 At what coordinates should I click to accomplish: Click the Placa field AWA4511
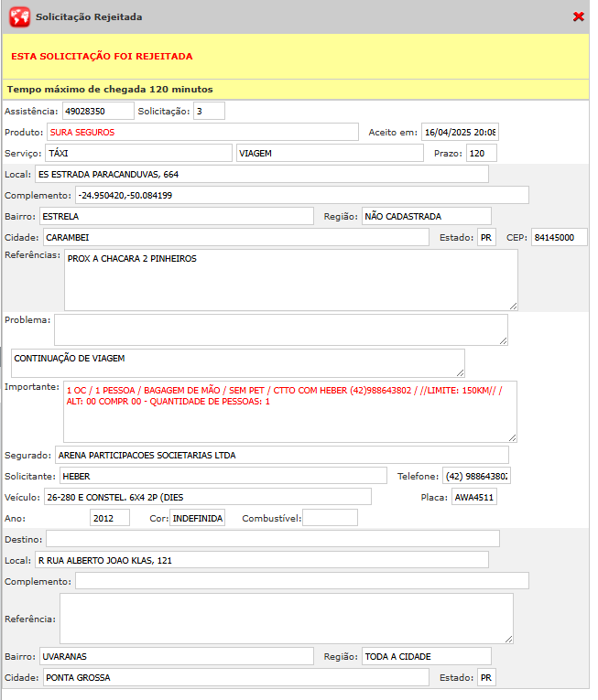(474, 497)
